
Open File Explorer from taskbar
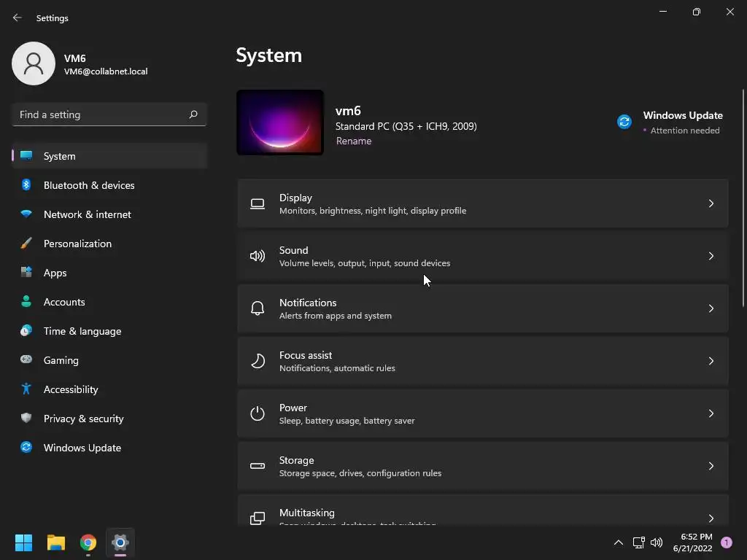click(55, 542)
